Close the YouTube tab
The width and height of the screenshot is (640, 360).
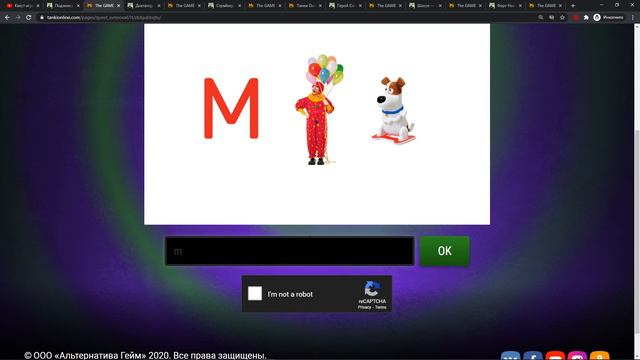(x=38, y=6)
